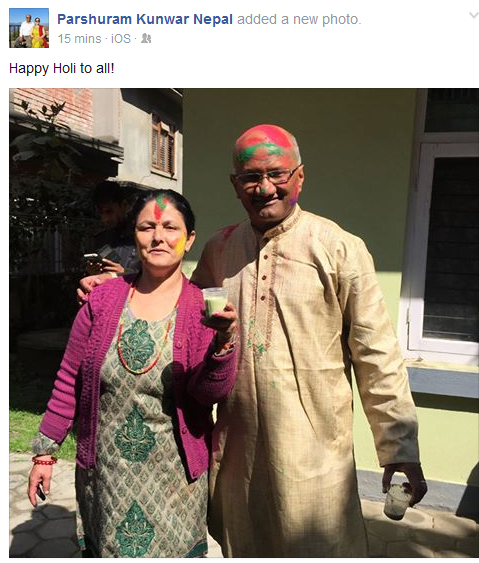Click the "15 mins" post timestamp
Screen dimensions: 479x563
(x=79, y=38)
